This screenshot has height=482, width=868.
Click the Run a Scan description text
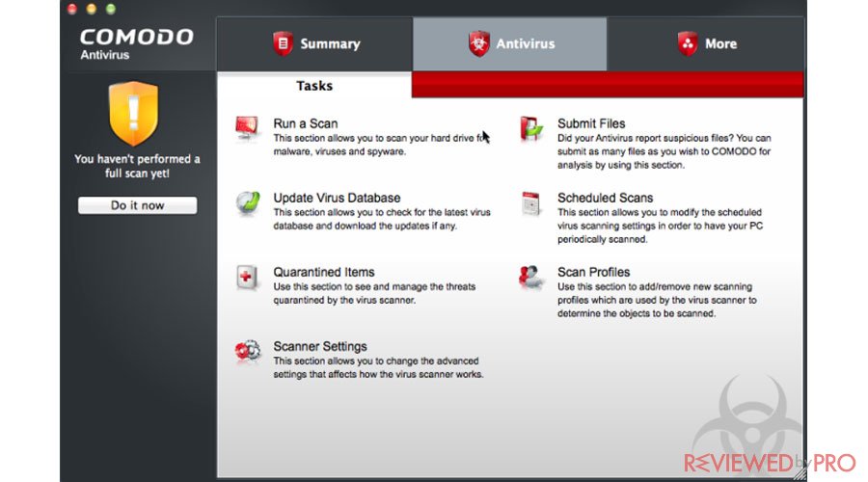point(381,145)
